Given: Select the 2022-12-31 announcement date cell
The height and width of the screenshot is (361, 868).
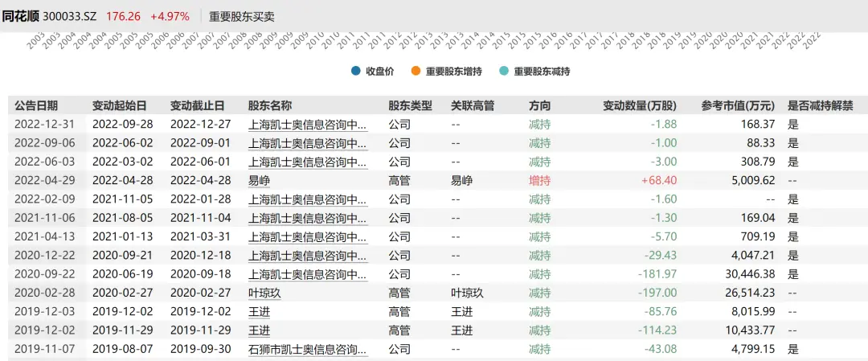Looking at the screenshot, I should [x=44, y=124].
